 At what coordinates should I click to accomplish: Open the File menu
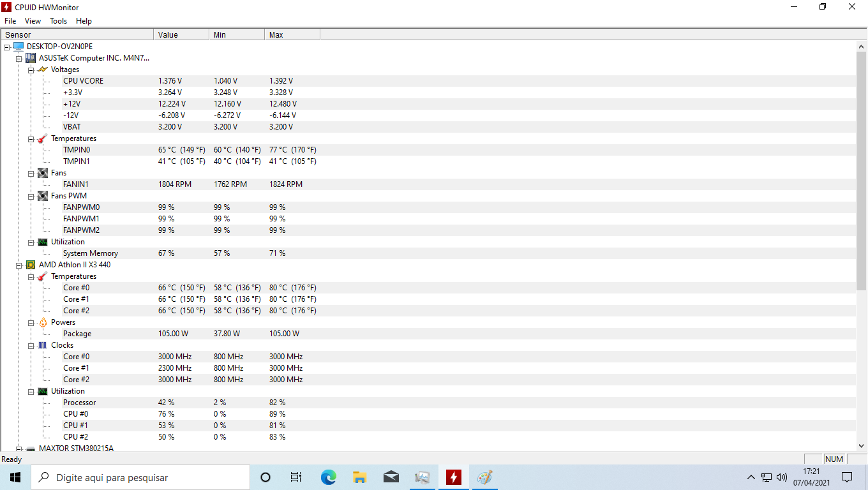(10, 21)
